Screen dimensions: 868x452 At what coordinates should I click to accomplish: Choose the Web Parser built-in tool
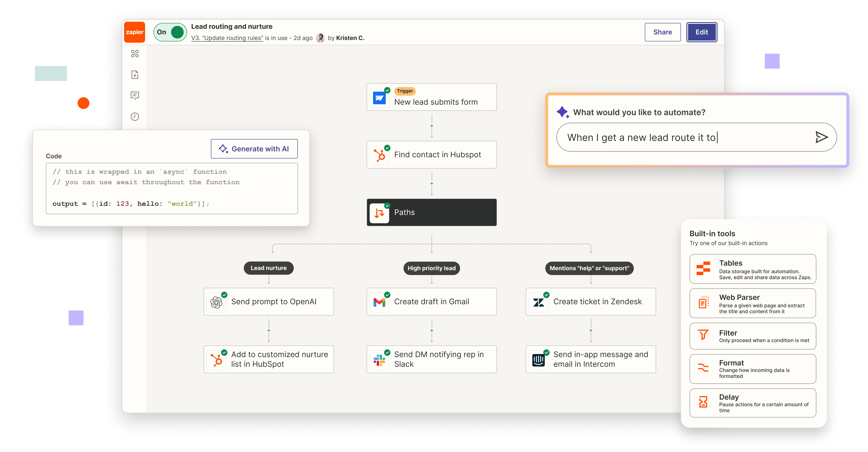pos(752,303)
